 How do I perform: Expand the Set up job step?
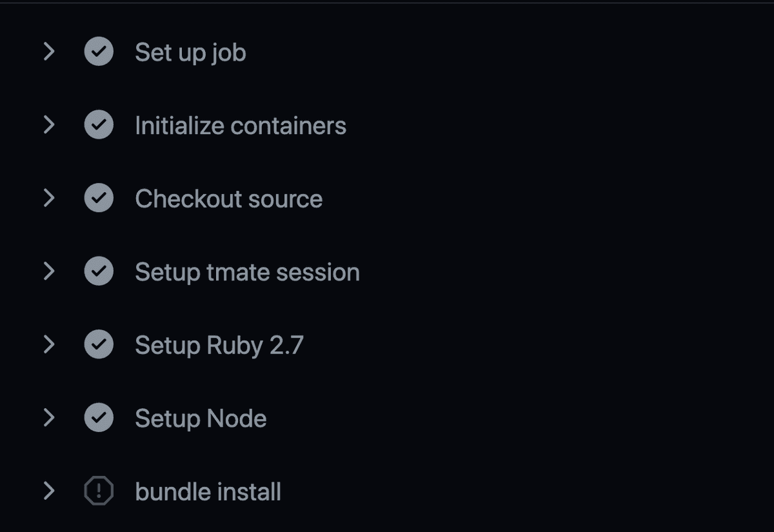point(49,52)
